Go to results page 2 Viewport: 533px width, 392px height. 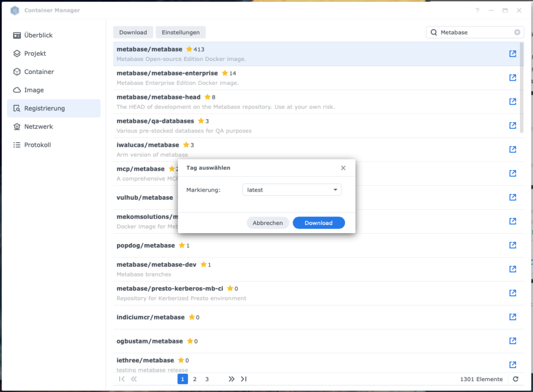195,379
